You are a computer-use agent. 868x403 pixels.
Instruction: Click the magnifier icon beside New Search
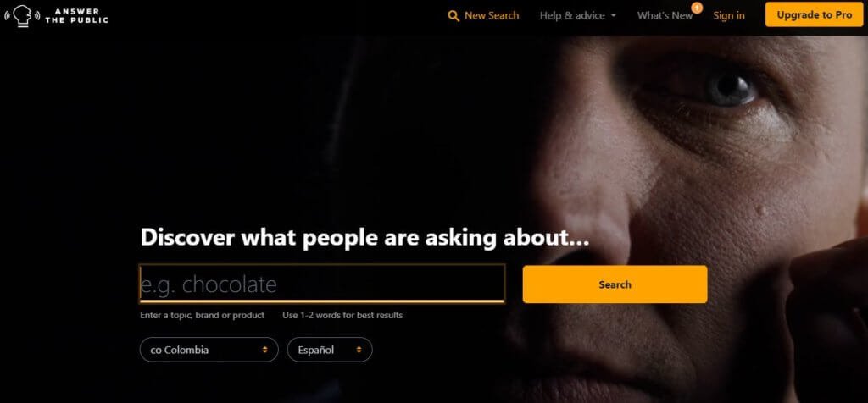[x=453, y=16]
